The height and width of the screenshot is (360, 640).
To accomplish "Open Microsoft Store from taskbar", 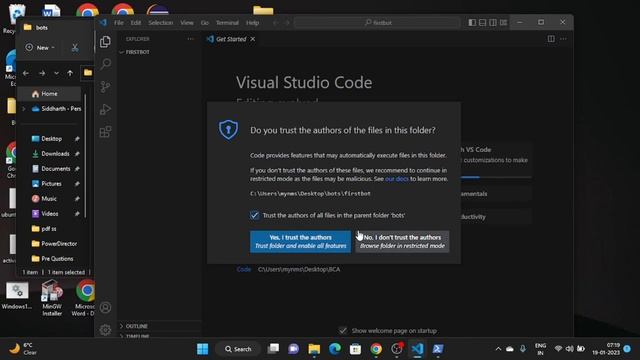I will [356, 349].
